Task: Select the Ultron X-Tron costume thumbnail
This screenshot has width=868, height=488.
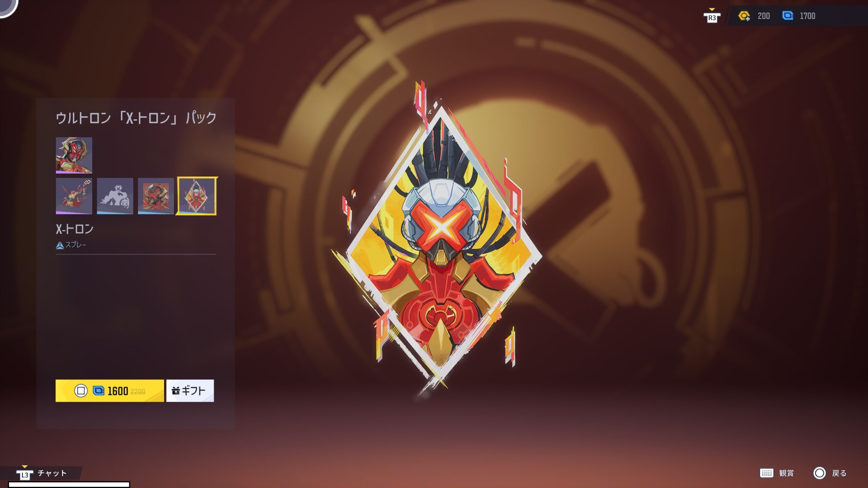Action: point(74,155)
